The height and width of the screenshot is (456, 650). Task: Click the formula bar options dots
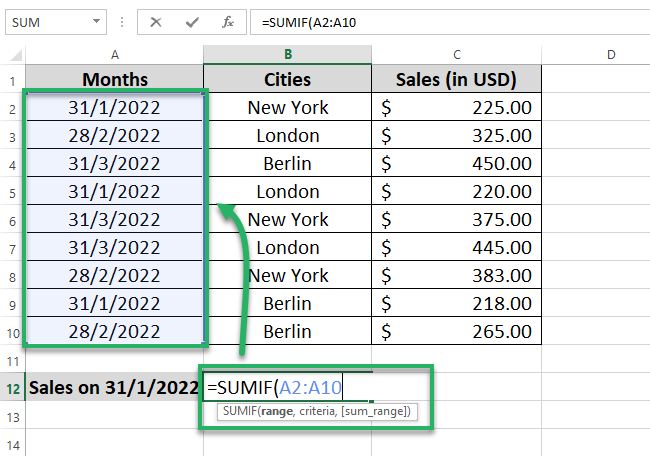(121, 22)
